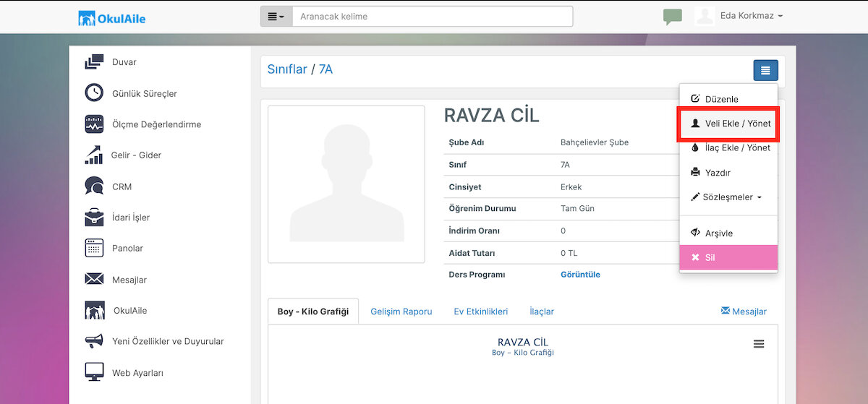The height and width of the screenshot is (404, 868).
Task: Open Web Ayarları settings
Action: click(137, 373)
